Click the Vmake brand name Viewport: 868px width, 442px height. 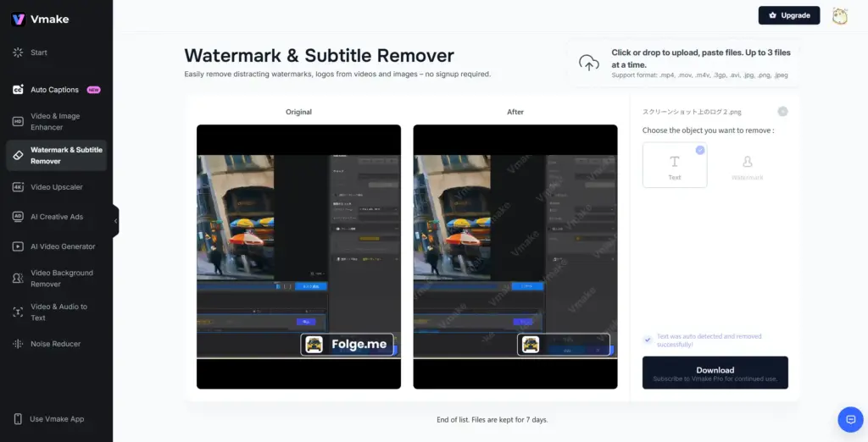pos(50,19)
